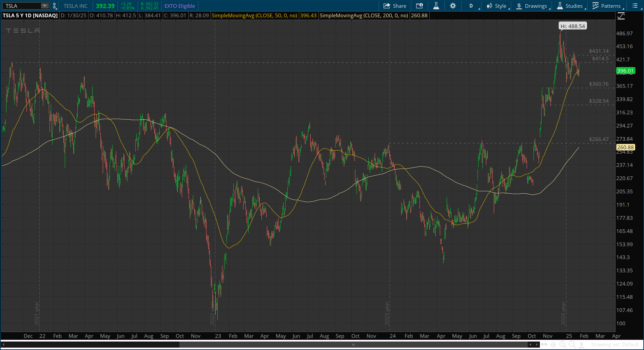Viewport: 644px width, 350px height.
Task: Click the +3.29 price change value
Action: (x=126, y=4)
